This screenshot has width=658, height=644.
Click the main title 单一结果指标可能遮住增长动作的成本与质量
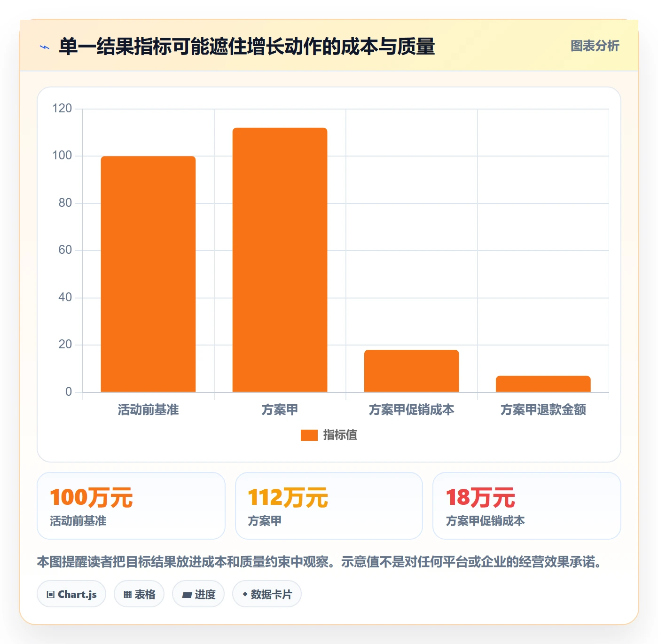coord(247,47)
